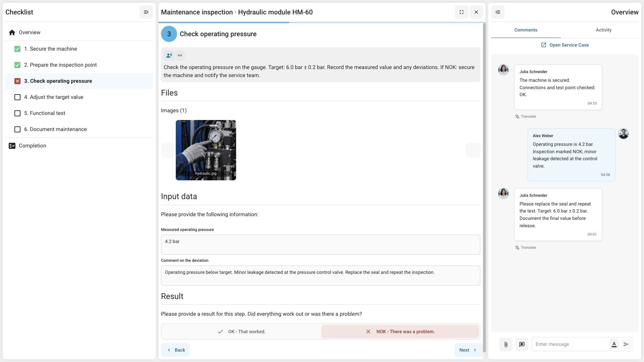Switch to the Activity tab
644x362 pixels.
point(604,30)
